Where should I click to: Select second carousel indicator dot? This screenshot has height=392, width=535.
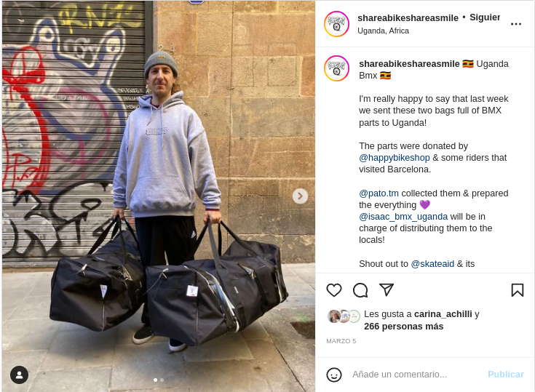pyautogui.click(x=162, y=380)
